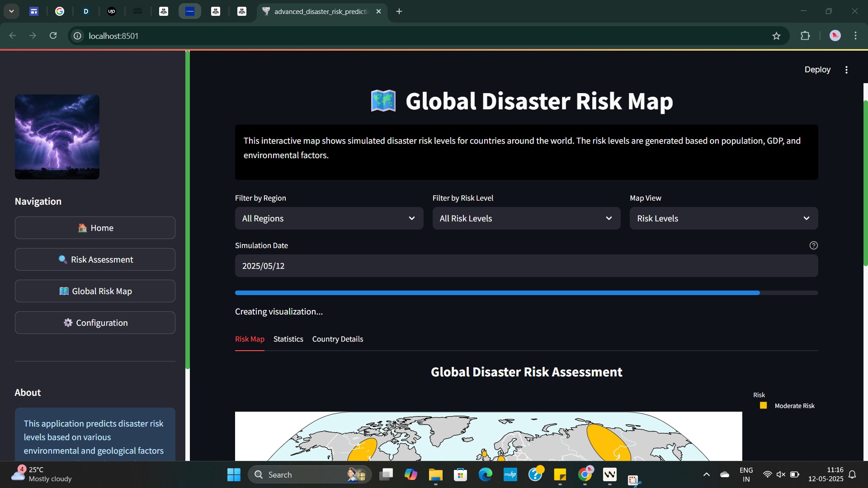
Task: Open a new browser tab
Action: [399, 12]
